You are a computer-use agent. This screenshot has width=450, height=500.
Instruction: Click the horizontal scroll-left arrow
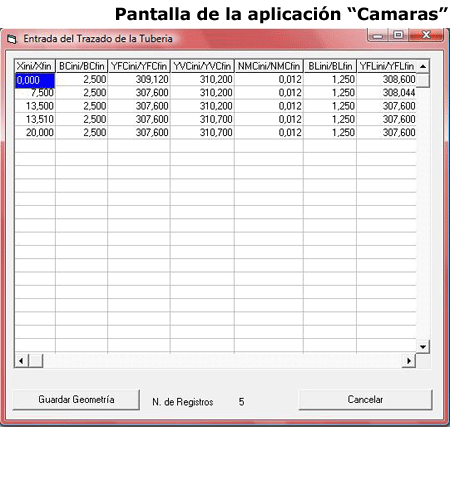click(x=21, y=361)
